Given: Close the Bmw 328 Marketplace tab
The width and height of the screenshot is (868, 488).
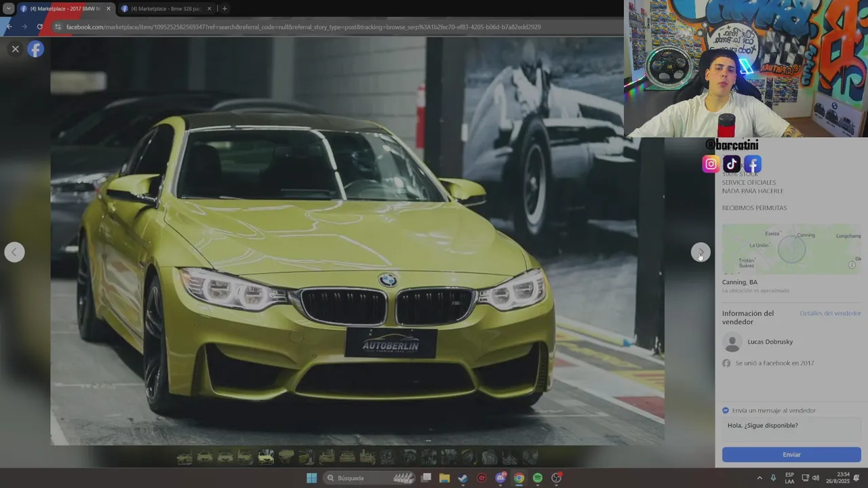Looking at the screenshot, I should [209, 9].
